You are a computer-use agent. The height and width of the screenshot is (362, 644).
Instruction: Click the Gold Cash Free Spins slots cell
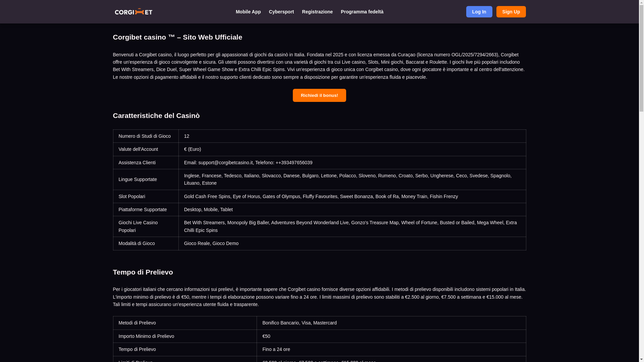point(352,196)
